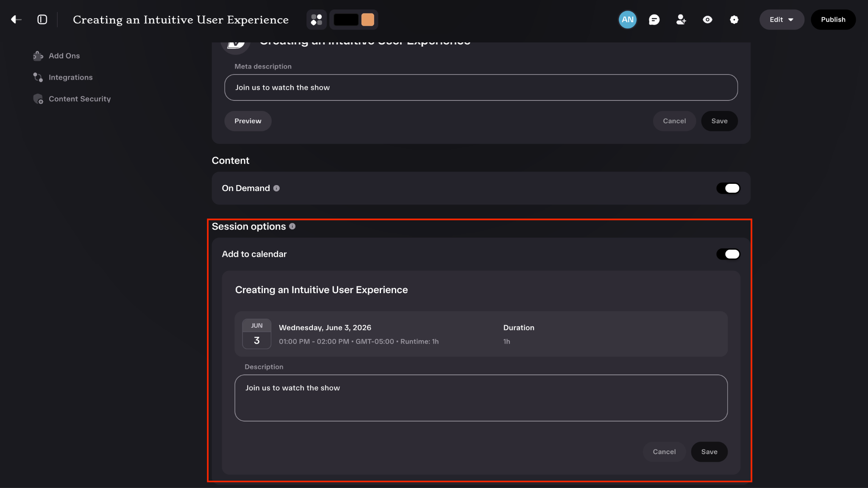Screen dimensions: 868x488
Task: Click the Publish button
Action: tap(833, 19)
